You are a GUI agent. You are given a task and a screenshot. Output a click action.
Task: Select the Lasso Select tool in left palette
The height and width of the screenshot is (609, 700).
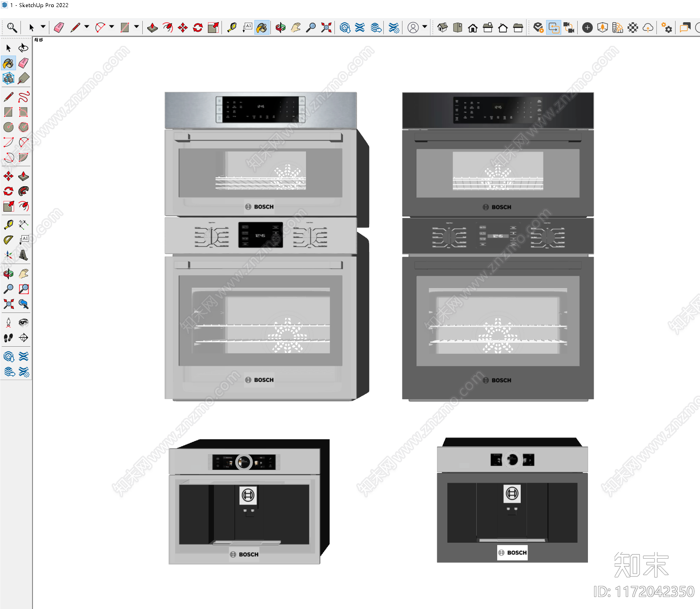24,48
